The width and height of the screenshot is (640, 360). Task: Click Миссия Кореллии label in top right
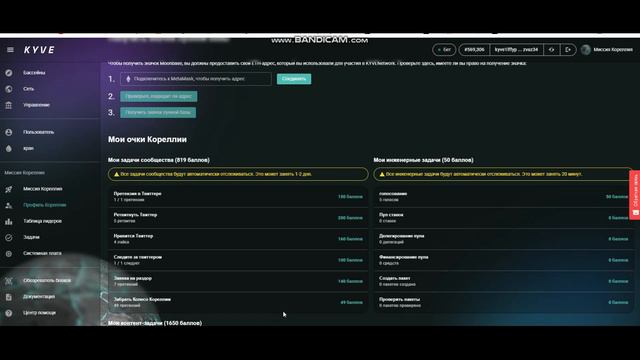[613, 50]
